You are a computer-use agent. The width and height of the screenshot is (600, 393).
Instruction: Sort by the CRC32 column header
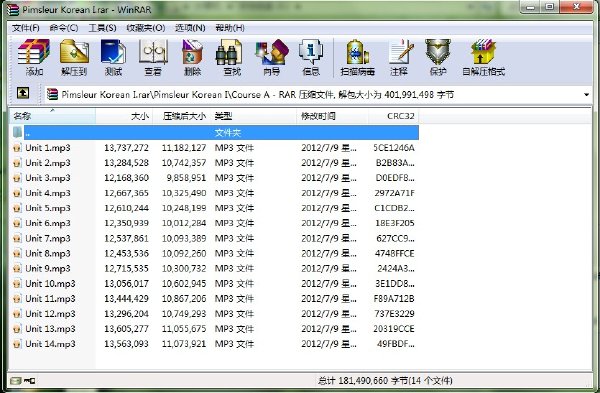(393, 116)
